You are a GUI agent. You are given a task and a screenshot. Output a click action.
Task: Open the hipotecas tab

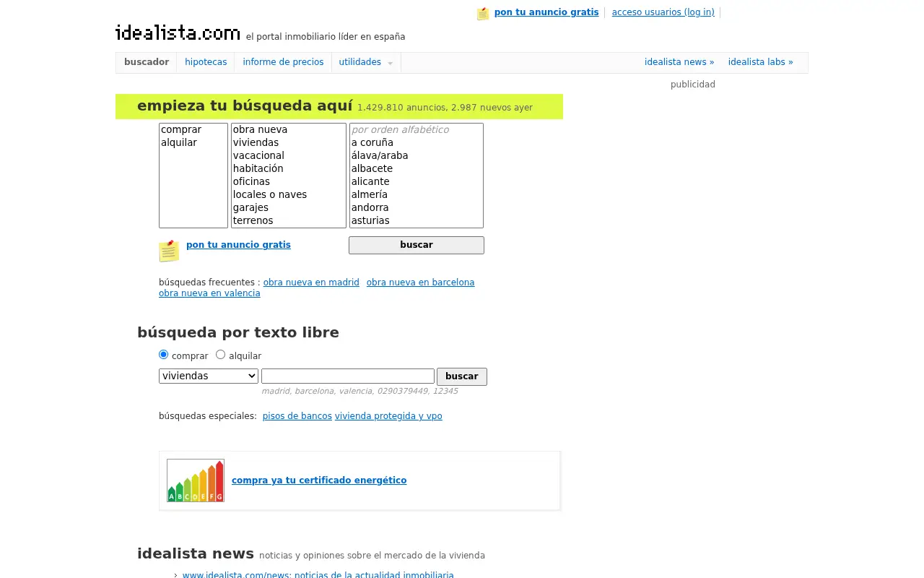206,62
